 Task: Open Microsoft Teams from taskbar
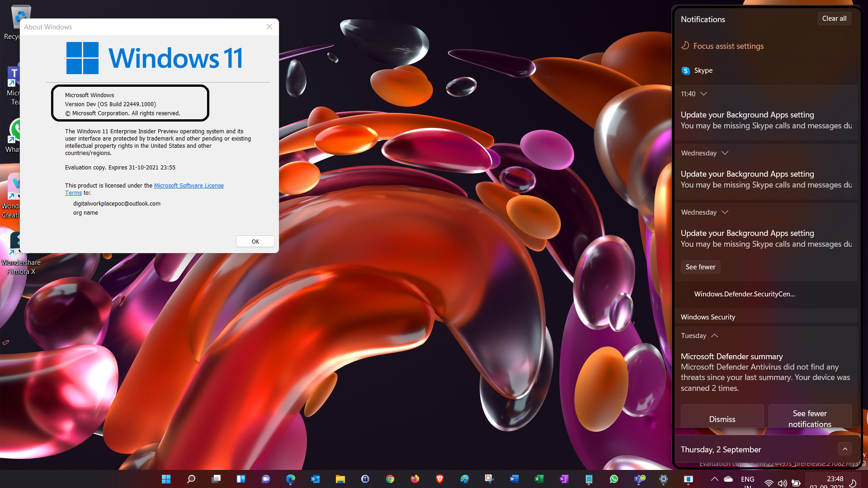tap(639, 479)
